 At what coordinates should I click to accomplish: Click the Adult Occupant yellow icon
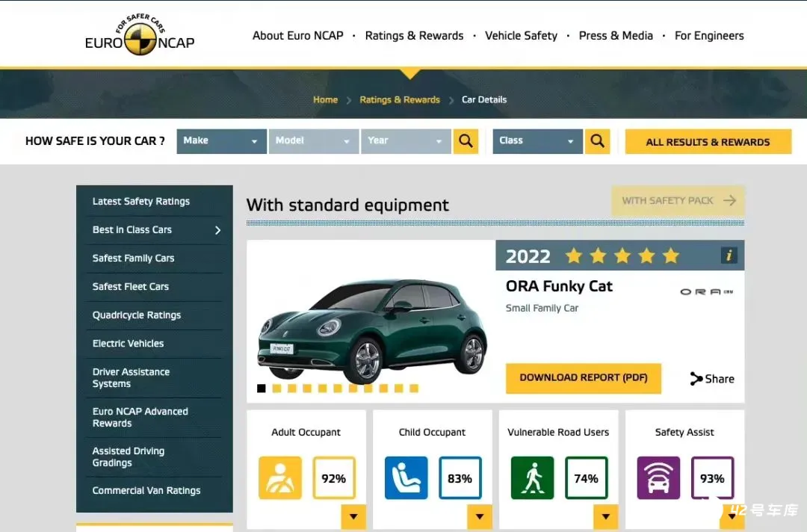[280, 478]
